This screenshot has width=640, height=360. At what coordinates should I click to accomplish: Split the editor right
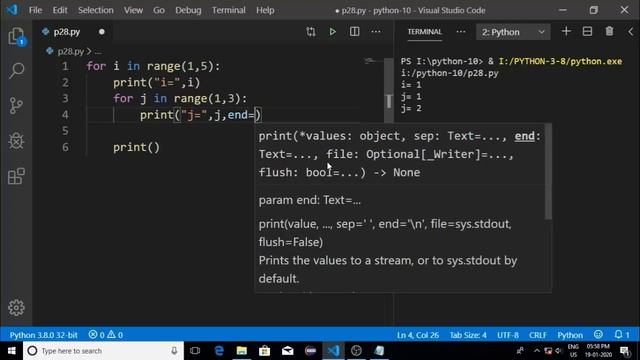[354, 32]
